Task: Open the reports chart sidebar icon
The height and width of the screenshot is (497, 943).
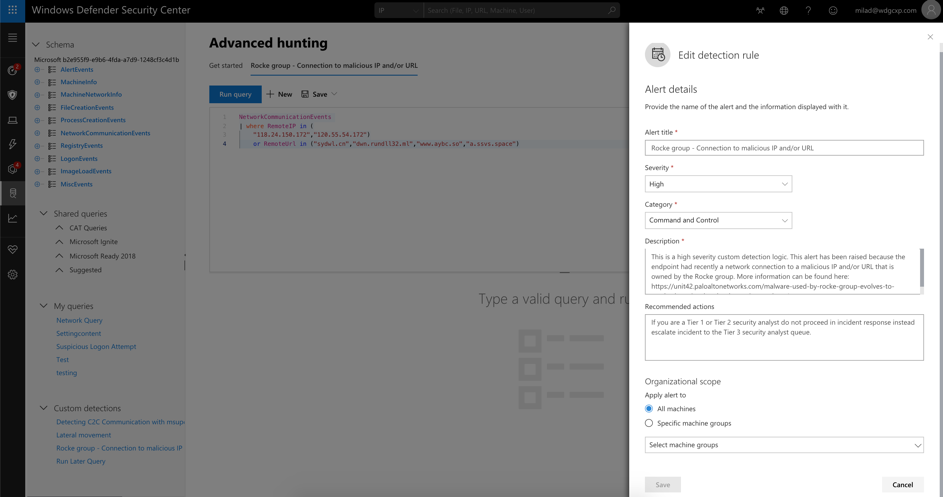Action: (13, 218)
